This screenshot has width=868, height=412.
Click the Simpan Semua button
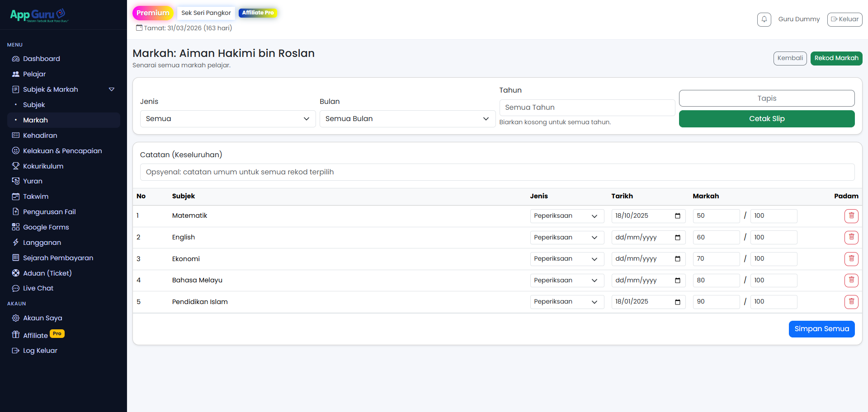click(821, 329)
